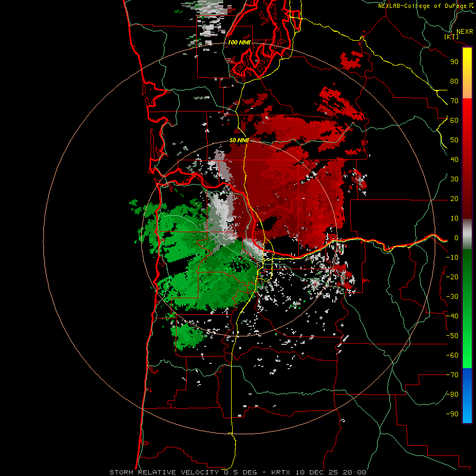Click the 50 NMI range ring label

[239, 140]
